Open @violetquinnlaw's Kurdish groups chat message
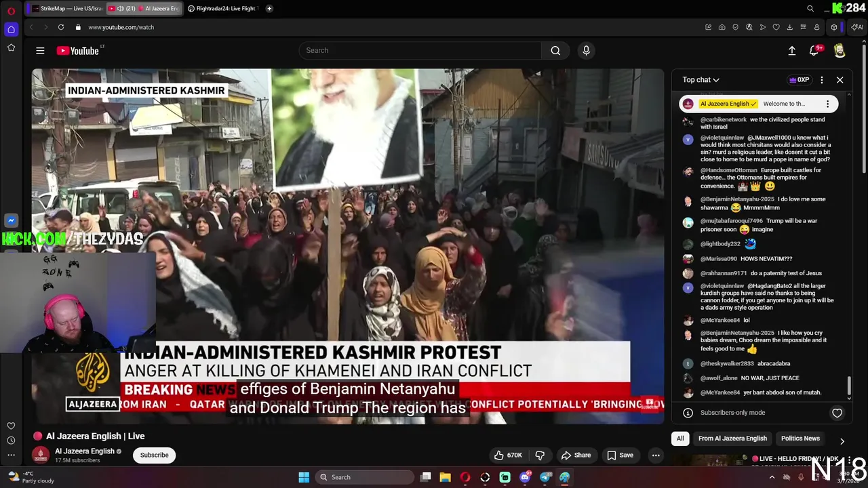 tap(766, 296)
